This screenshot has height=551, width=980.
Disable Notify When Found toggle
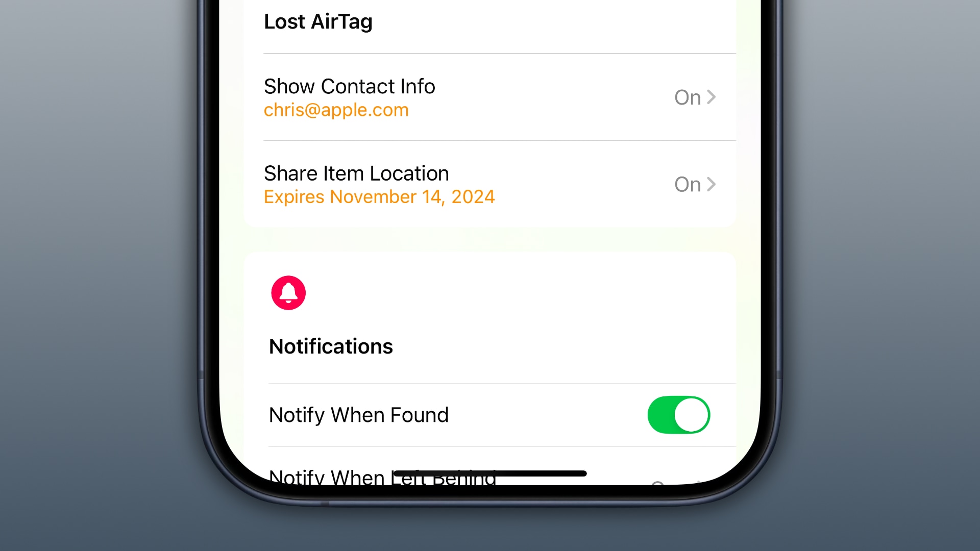(x=679, y=415)
